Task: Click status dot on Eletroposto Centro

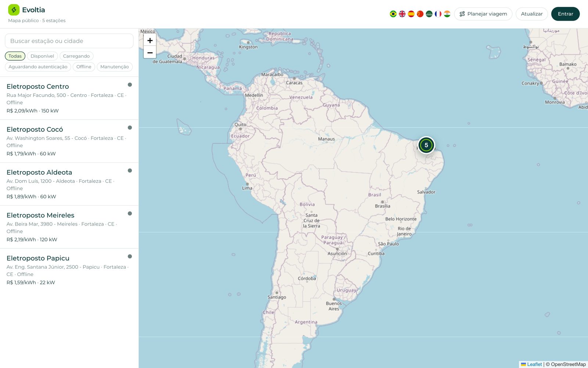Action: click(x=130, y=85)
